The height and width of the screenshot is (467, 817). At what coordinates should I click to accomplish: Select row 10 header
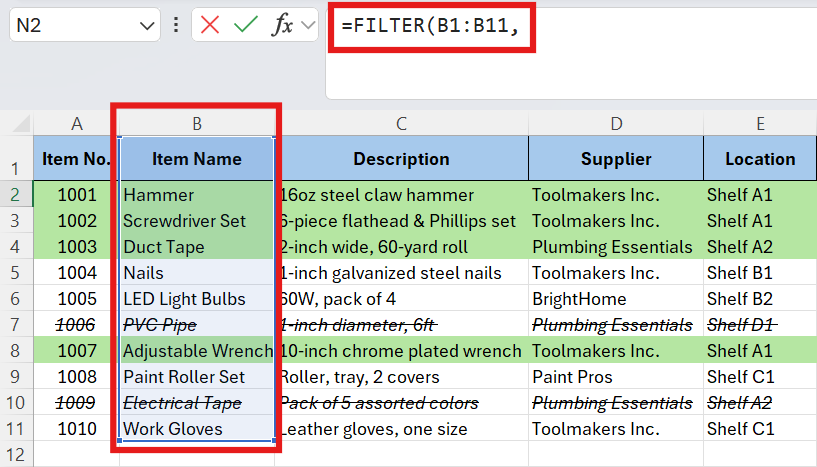coord(16,403)
